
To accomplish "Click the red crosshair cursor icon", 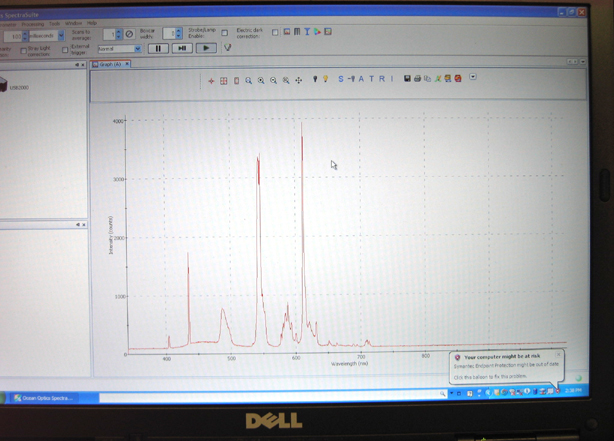I will (x=211, y=81).
